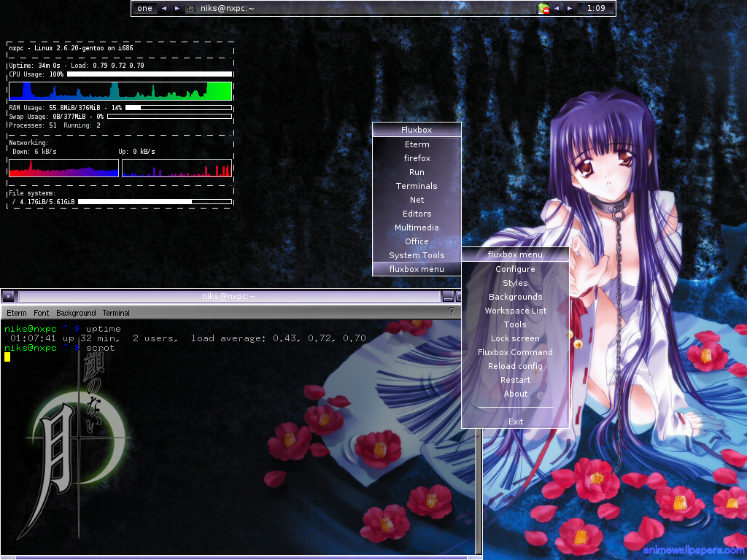Screen dimensions: 747x560
Task: Expand the System Tools submenu
Action: pyautogui.click(x=417, y=254)
